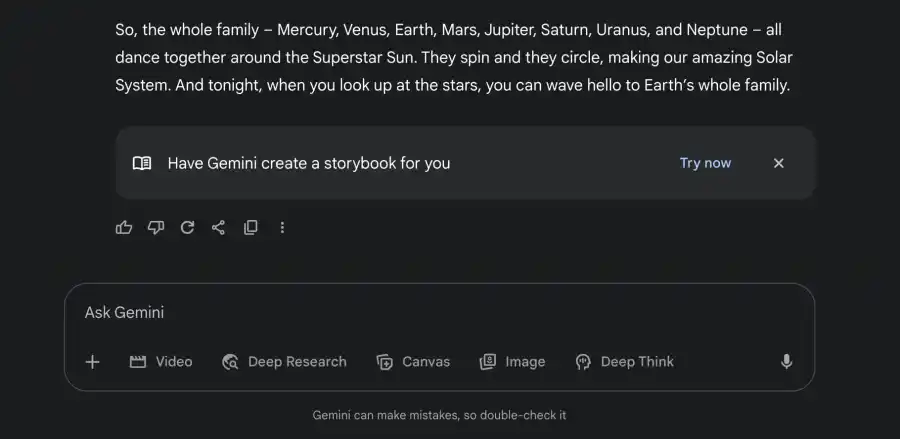Click the 'Have Gemini create a storybook' text
Image resolution: width=900 pixels, height=439 pixels.
tap(309, 163)
